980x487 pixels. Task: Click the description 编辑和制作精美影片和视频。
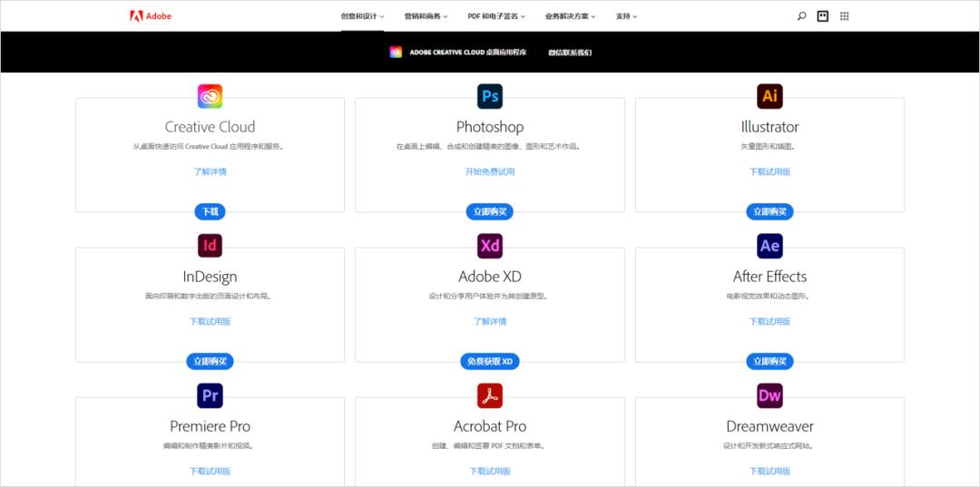pyautogui.click(x=210, y=446)
